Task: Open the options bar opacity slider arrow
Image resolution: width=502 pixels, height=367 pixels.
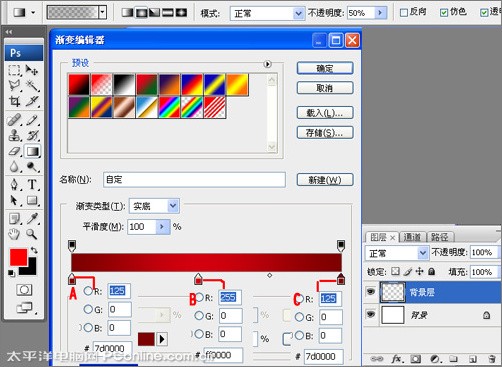Action: point(380,13)
